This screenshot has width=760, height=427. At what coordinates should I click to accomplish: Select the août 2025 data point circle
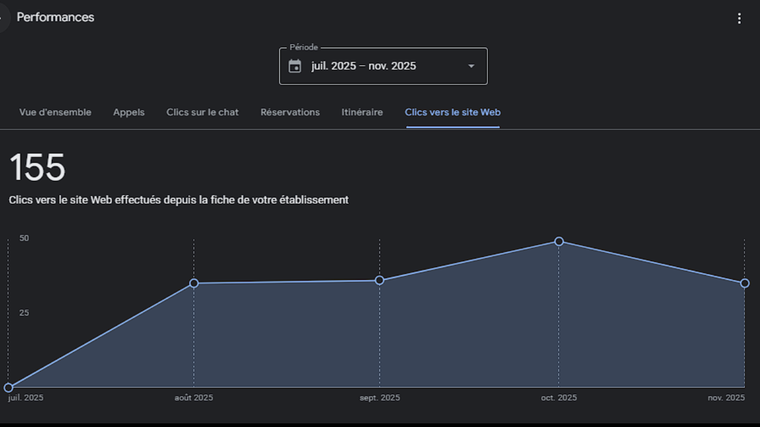[x=194, y=283]
